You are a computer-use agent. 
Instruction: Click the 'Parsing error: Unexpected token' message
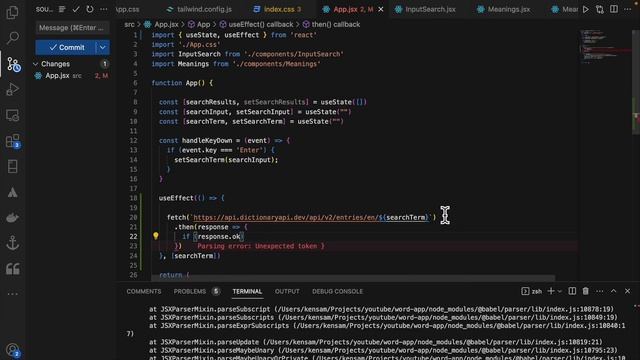(x=261, y=246)
